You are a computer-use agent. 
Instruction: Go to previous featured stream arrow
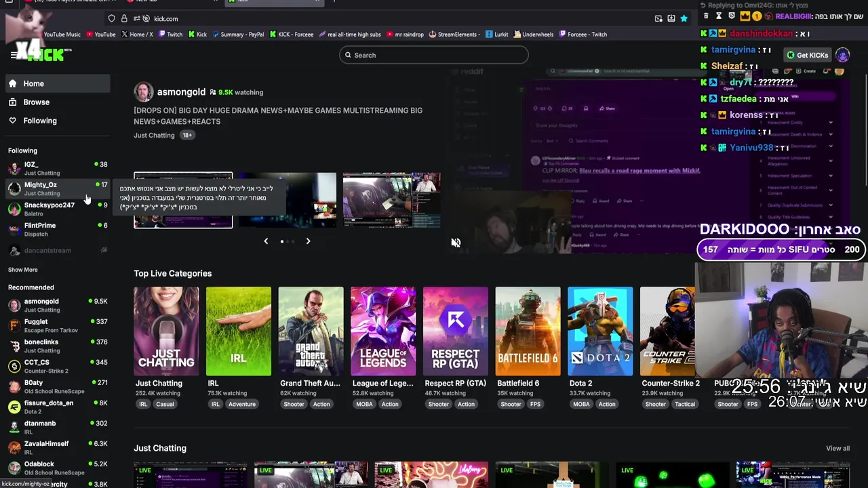[266, 241]
